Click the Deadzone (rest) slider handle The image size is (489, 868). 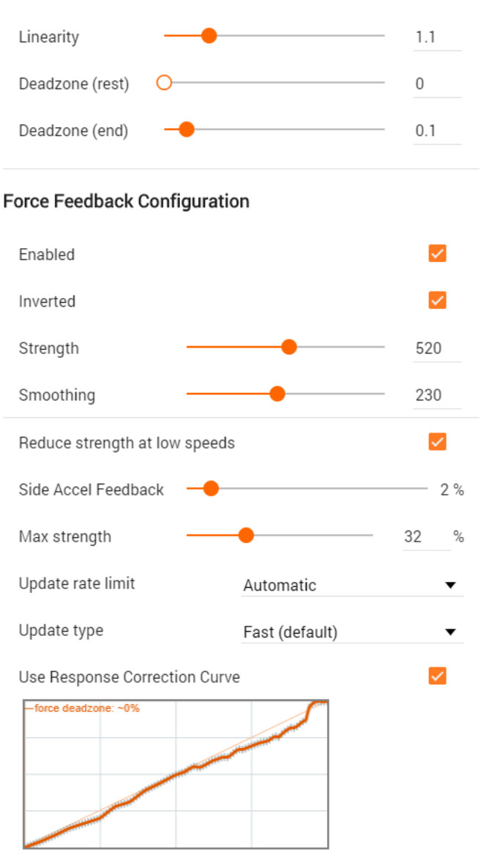coord(164,83)
